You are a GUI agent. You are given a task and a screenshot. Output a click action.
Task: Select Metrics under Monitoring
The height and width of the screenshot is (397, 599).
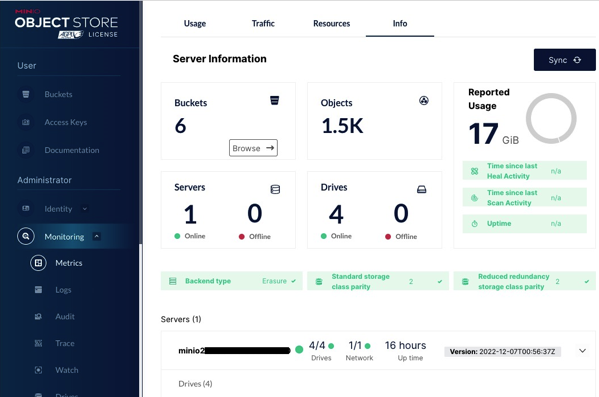[69, 263]
